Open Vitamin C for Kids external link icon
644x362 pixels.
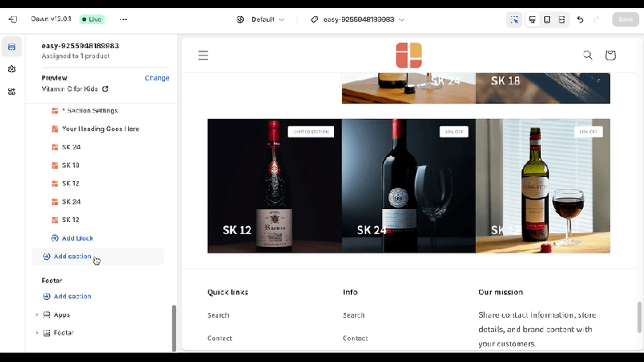coord(105,88)
